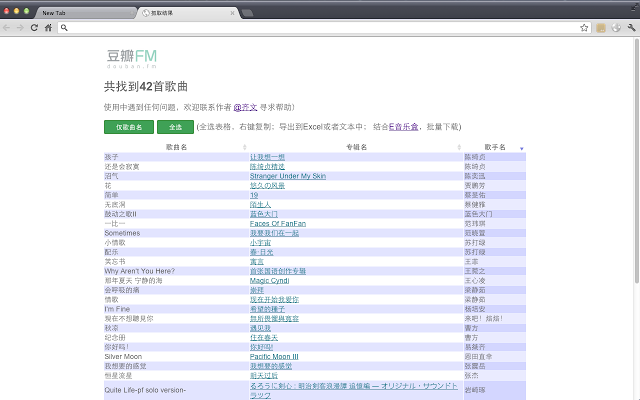Click the magnifier icon in address bar
This screenshot has height=400, width=640.
[64, 27]
